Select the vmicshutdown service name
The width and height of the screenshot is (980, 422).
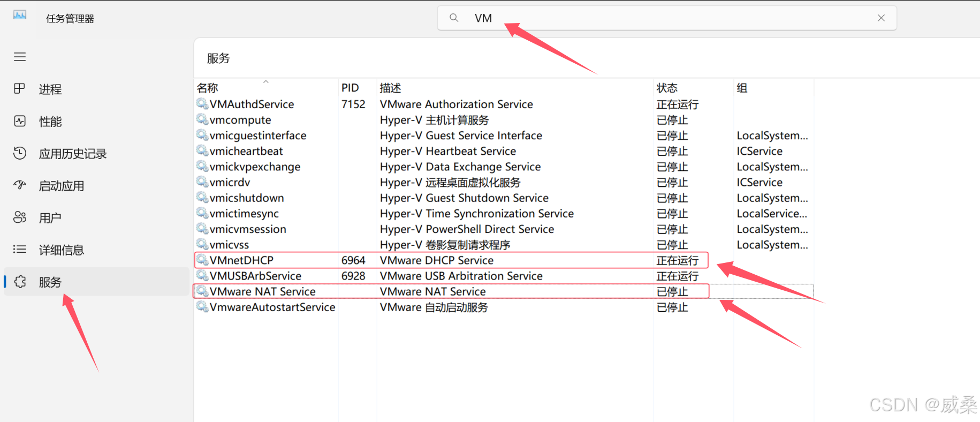247,197
